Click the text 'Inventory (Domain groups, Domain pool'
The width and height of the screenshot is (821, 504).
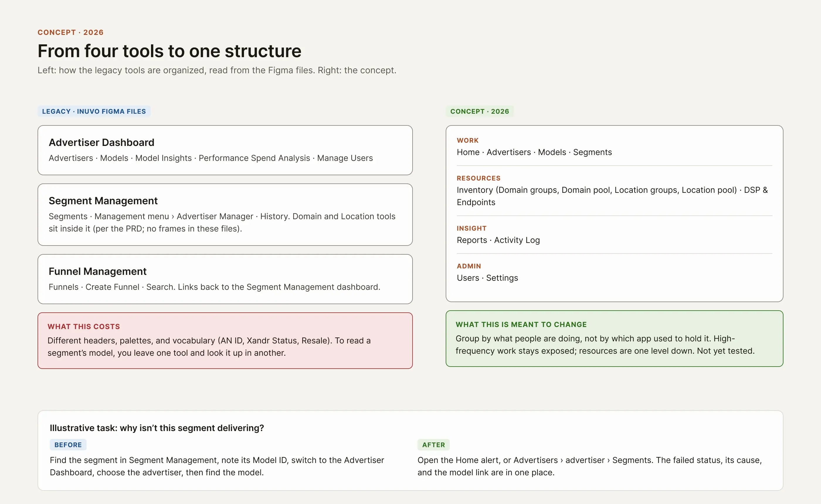612,196
